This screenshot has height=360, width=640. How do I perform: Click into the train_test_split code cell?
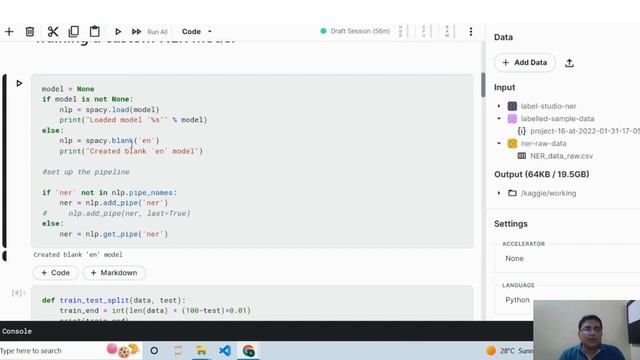pyautogui.click(x=252, y=304)
